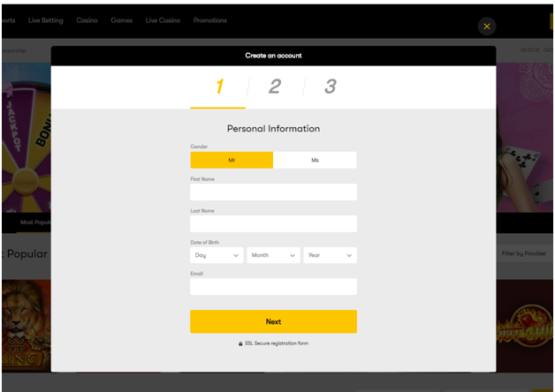Go to step 1 of registration
The image size is (555, 392).
[x=218, y=87]
